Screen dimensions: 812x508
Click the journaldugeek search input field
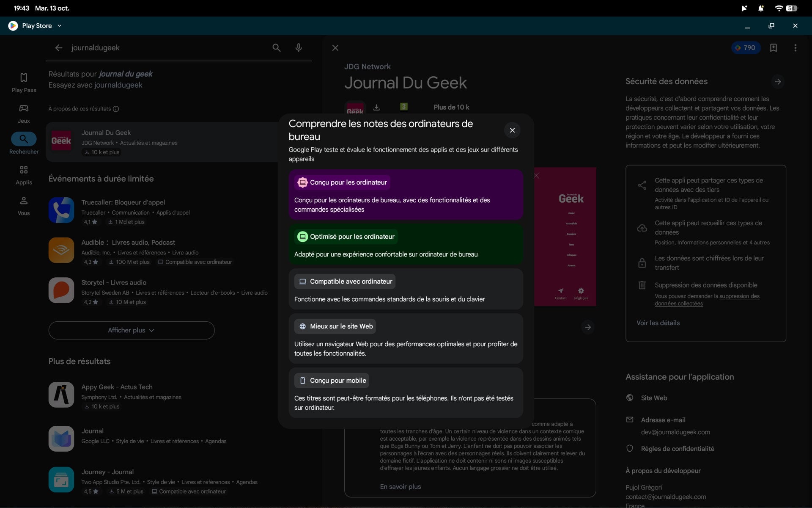pos(167,48)
